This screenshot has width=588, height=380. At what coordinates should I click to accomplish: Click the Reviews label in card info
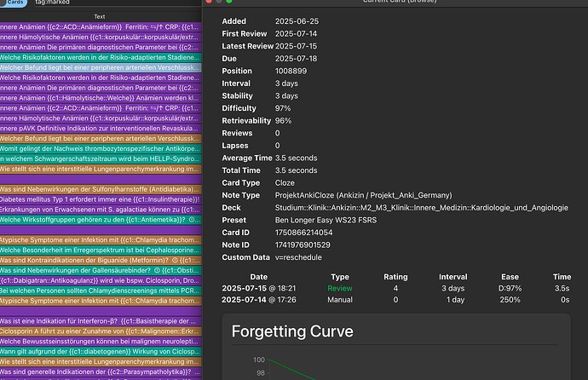(x=237, y=133)
